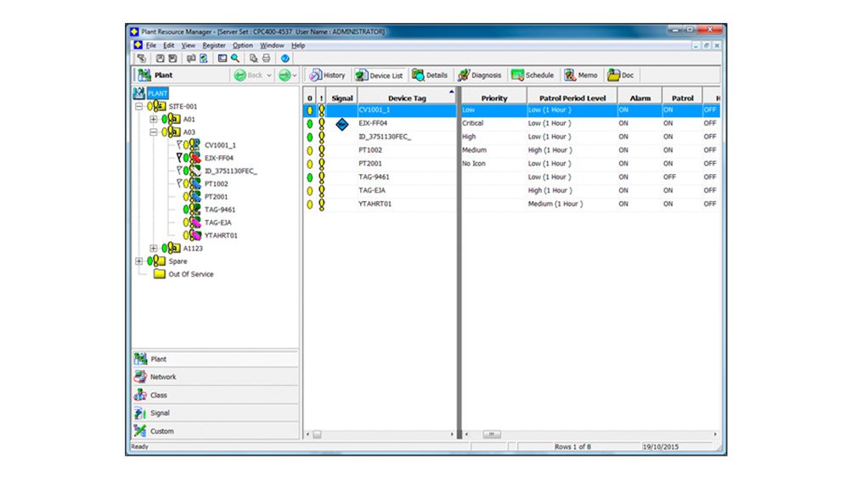868x488 pixels.
Task: Switch to the Device List tab
Action: (379, 76)
